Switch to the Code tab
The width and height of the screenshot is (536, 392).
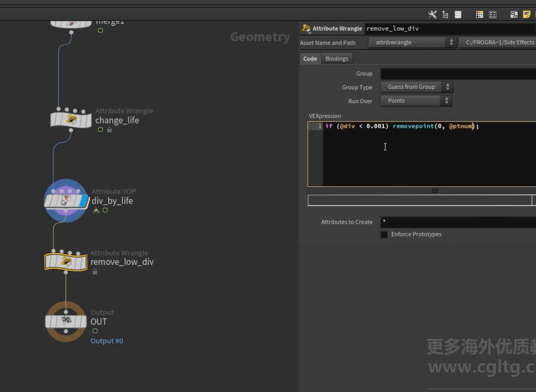coord(310,59)
